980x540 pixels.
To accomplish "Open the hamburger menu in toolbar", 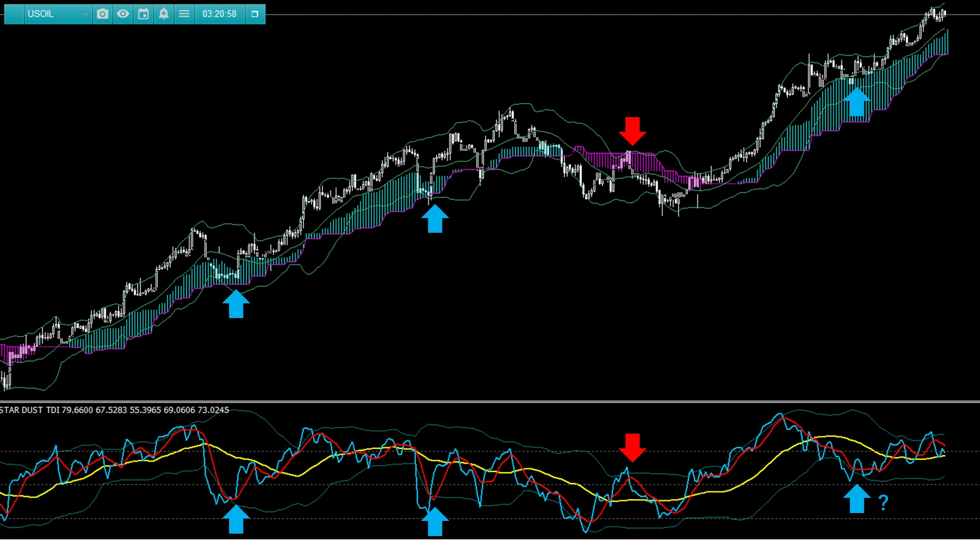I will click(x=184, y=14).
